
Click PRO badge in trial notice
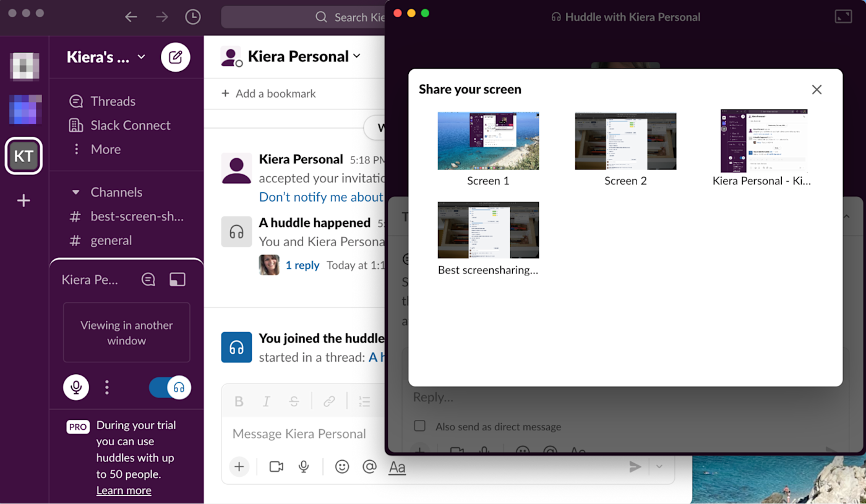[x=78, y=427]
